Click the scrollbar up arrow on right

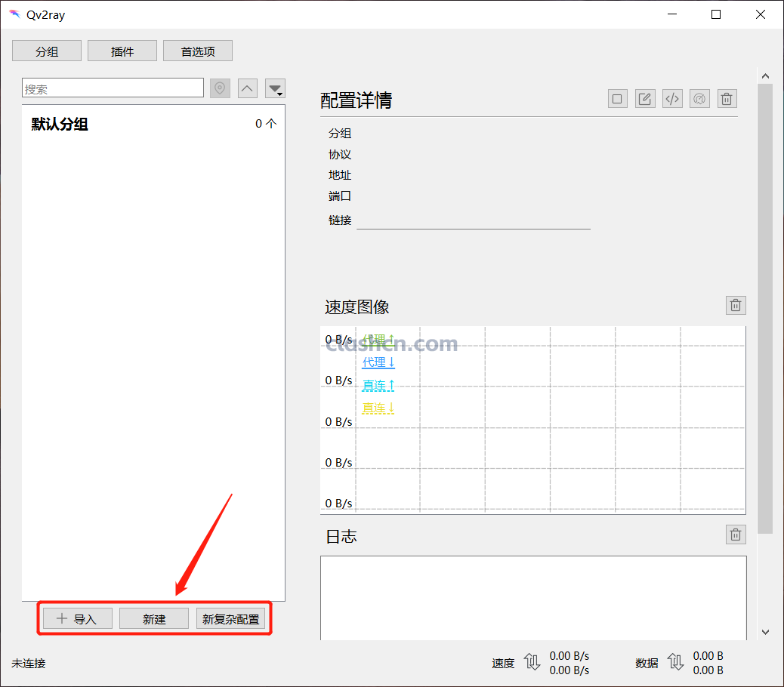[x=765, y=76]
